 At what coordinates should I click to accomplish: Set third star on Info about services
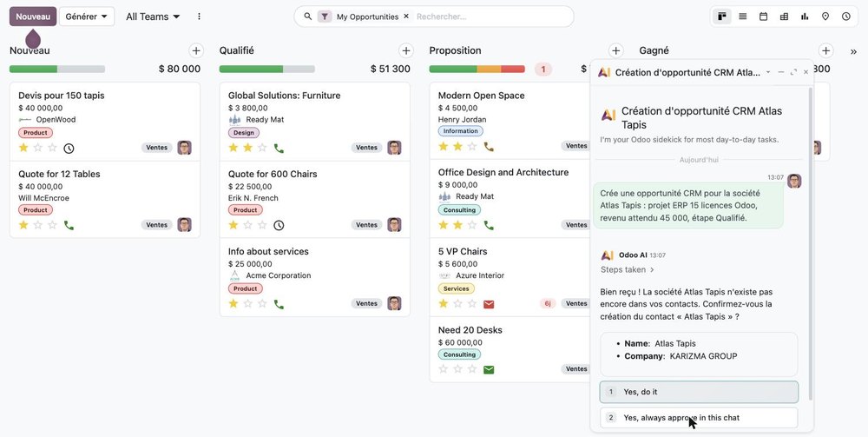pos(262,303)
